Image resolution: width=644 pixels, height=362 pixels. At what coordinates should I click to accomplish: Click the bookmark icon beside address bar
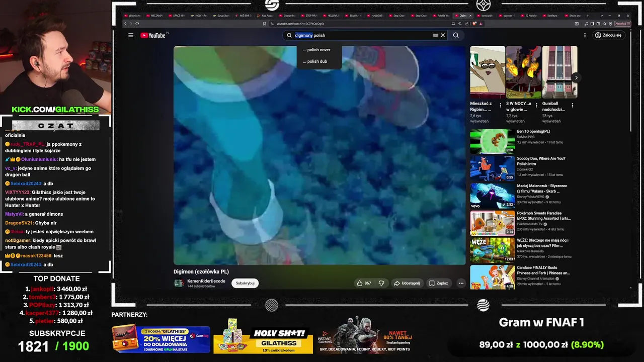pyautogui.click(x=264, y=24)
